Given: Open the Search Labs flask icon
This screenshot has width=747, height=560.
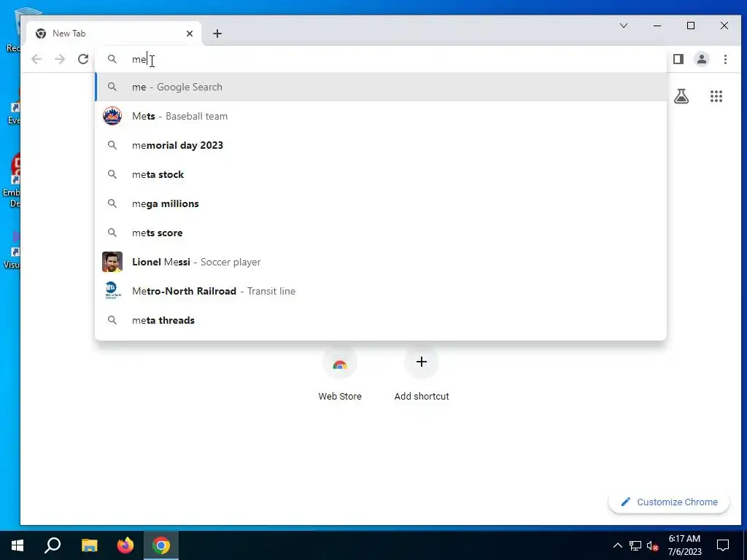Looking at the screenshot, I should point(681,96).
